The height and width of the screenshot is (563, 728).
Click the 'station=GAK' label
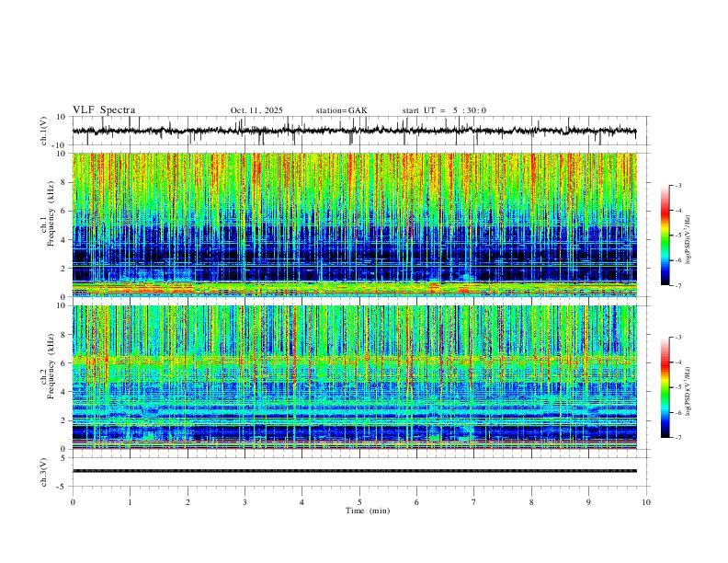pyautogui.click(x=341, y=110)
